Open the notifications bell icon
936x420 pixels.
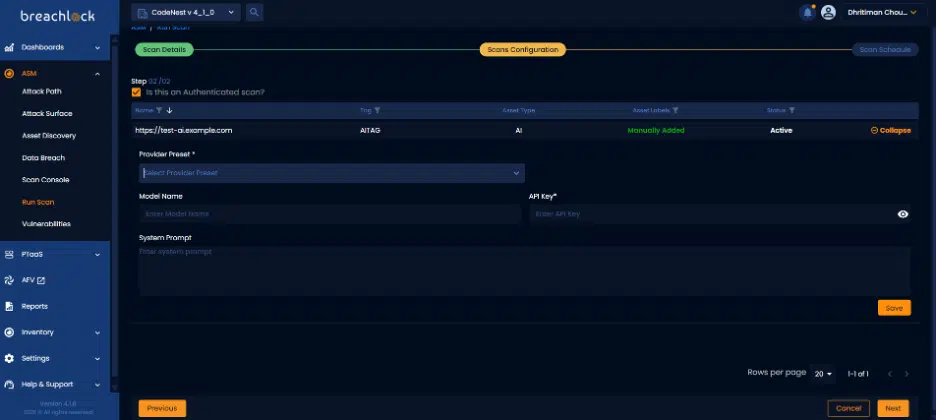point(808,12)
